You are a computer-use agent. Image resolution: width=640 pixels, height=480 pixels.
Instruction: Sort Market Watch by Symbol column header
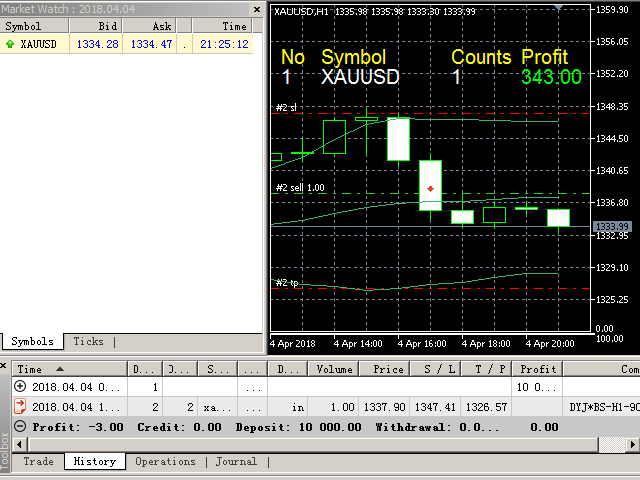(x=34, y=26)
